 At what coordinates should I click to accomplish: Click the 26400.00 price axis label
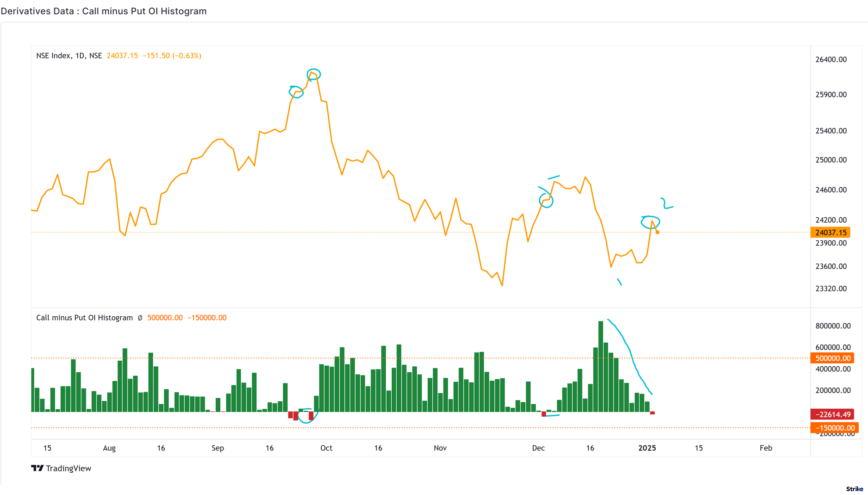[831, 59]
